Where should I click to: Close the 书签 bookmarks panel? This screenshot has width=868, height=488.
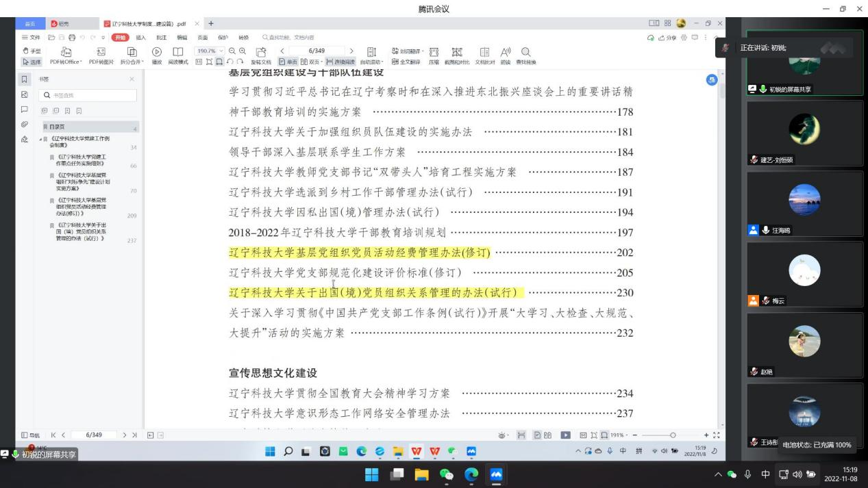coord(132,79)
